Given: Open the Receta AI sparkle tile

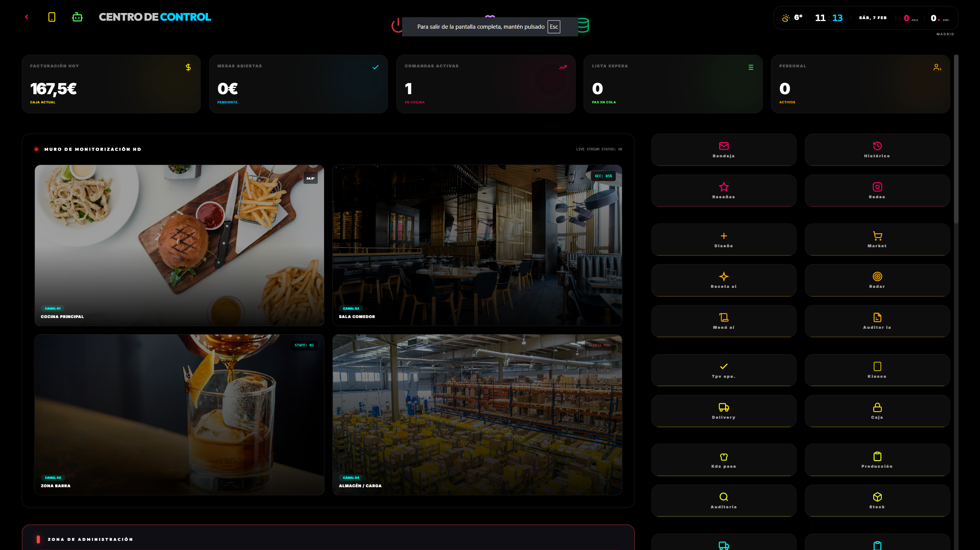Looking at the screenshot, I should point(723,280).
